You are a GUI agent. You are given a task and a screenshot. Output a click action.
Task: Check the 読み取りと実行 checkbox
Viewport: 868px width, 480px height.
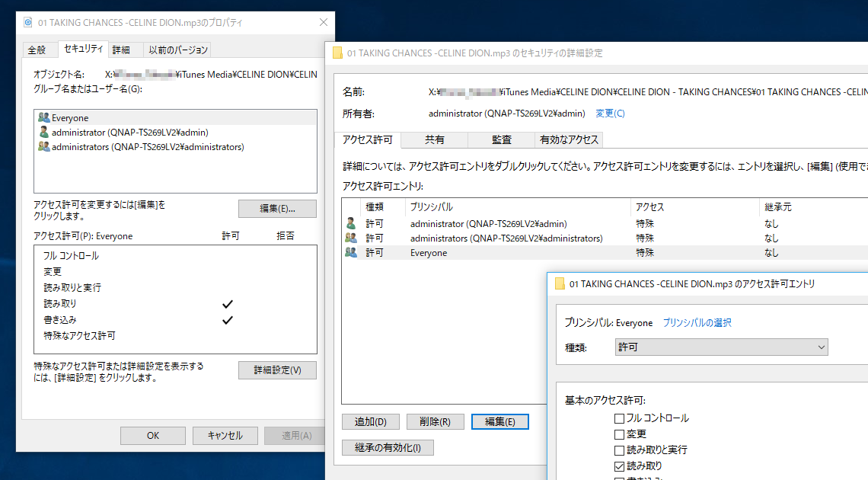[620, 450]
